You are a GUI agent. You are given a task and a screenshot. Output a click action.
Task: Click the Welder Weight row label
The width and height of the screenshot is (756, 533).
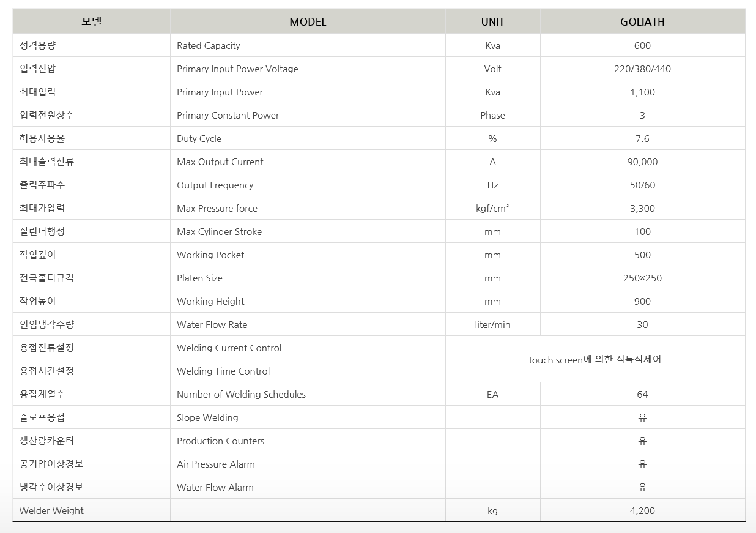point(51,511)
